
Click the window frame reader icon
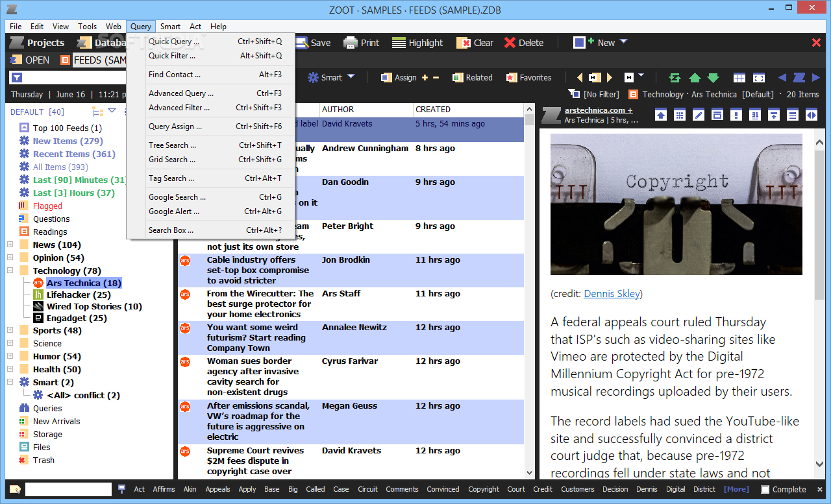[717, 115]
